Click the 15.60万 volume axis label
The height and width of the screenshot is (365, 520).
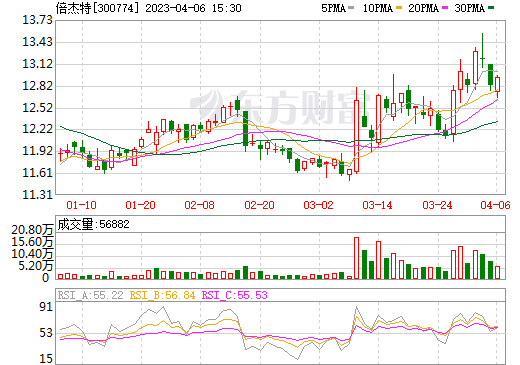pos(32,242)
